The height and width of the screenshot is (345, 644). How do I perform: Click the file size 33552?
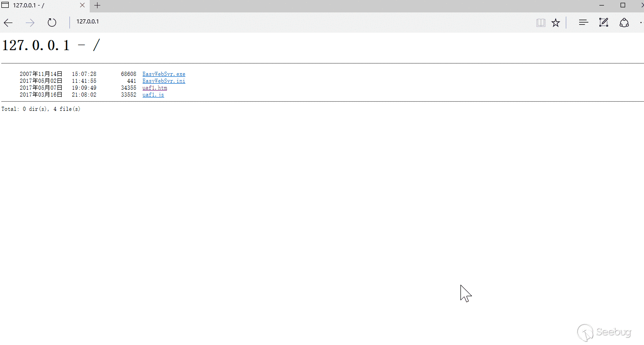coord(129,95)
